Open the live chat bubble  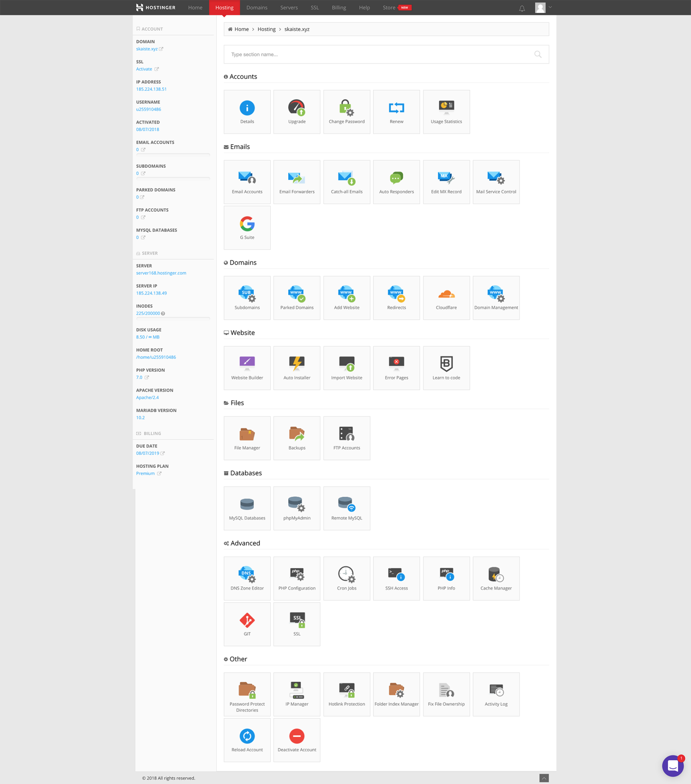click(672, 766)
